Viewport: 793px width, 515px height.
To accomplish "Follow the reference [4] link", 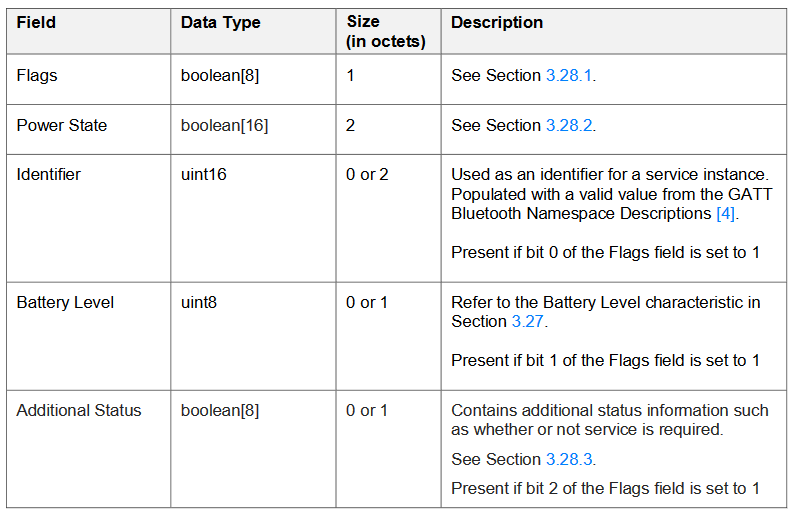I will pyautogui.click(x=725, y=213).
